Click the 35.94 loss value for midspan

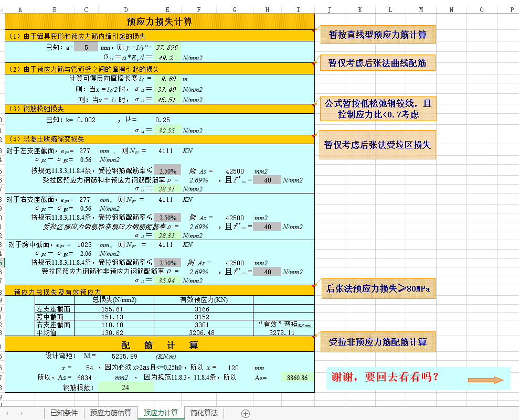click(x=167, y=281)
